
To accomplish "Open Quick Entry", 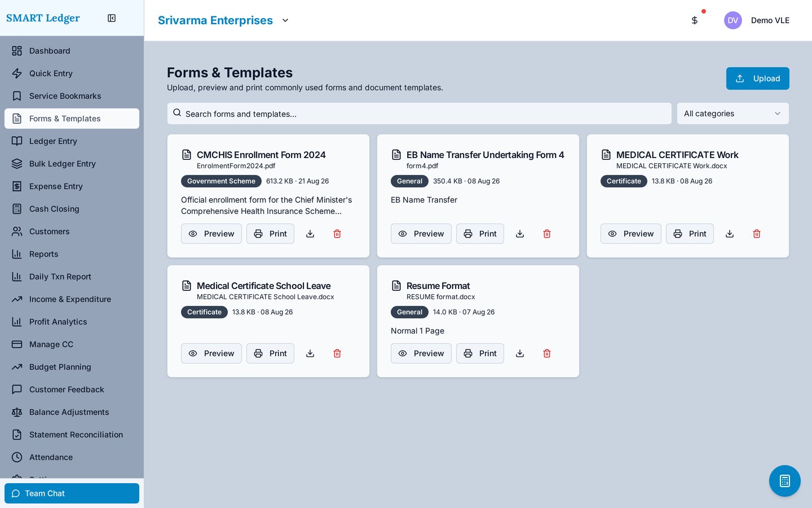I will (x=72, y=73).
